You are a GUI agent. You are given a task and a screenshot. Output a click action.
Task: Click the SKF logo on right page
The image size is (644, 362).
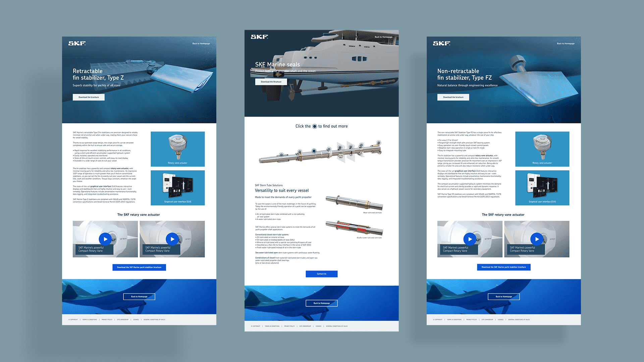(442, 45)
